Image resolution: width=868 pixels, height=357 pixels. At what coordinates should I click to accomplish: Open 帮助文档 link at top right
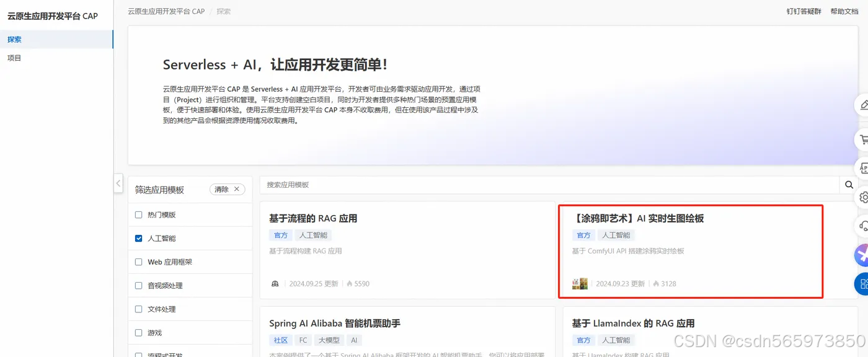844,11
